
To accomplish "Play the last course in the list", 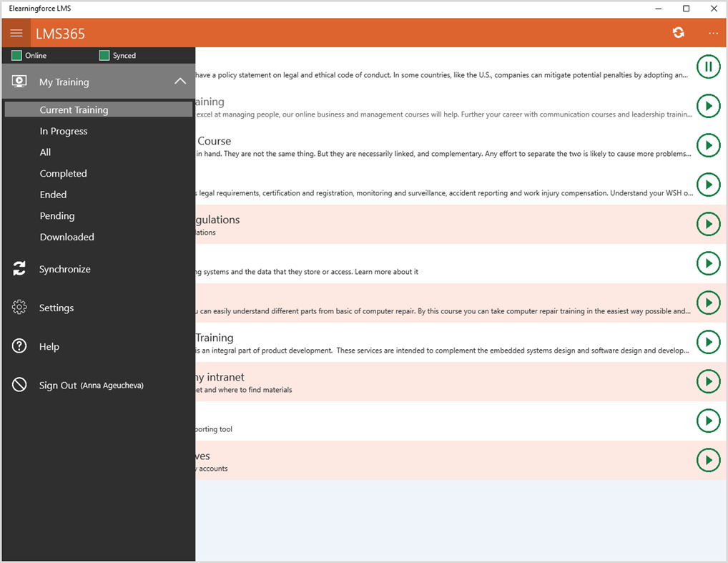I will [x=708, y=459].
